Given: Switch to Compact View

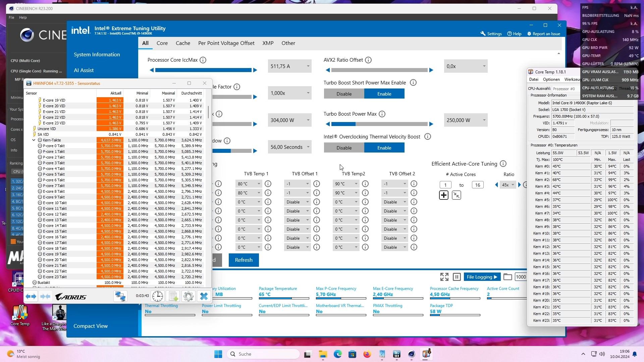Looking at the screenshot, I should pyautogui.click(x=91, y=326).
